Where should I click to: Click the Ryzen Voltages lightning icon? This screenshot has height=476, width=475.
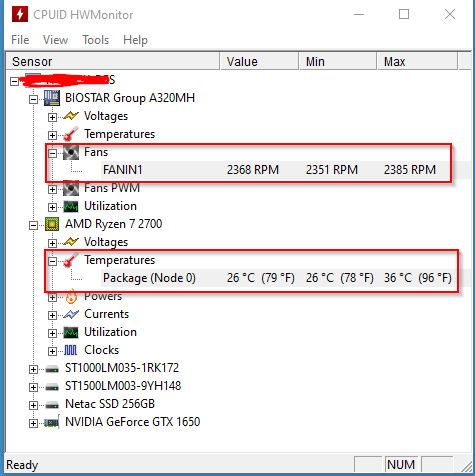(x=71, y=242)
